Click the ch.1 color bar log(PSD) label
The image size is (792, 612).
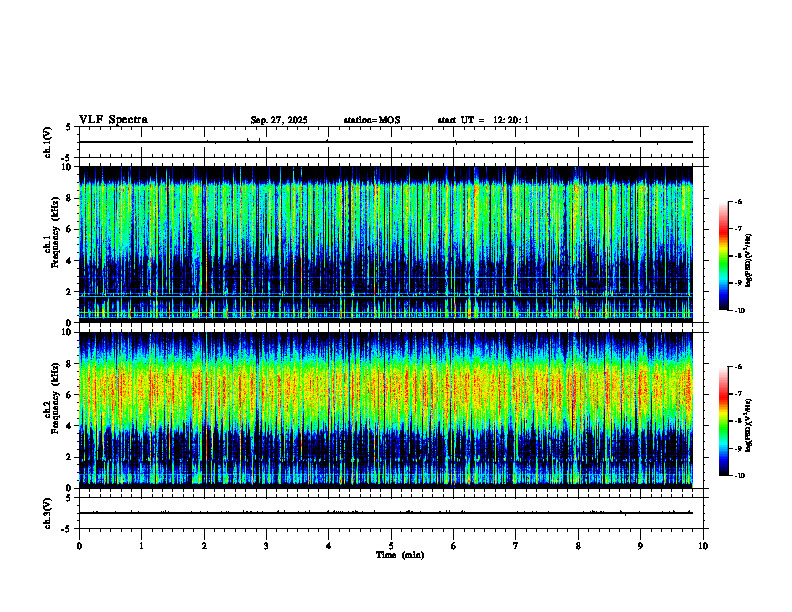[x=748, y=261]
